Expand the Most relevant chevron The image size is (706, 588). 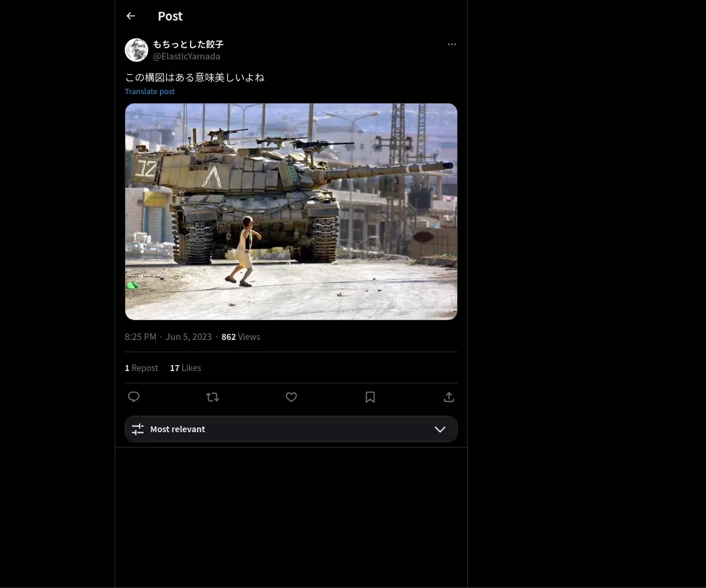440,429
